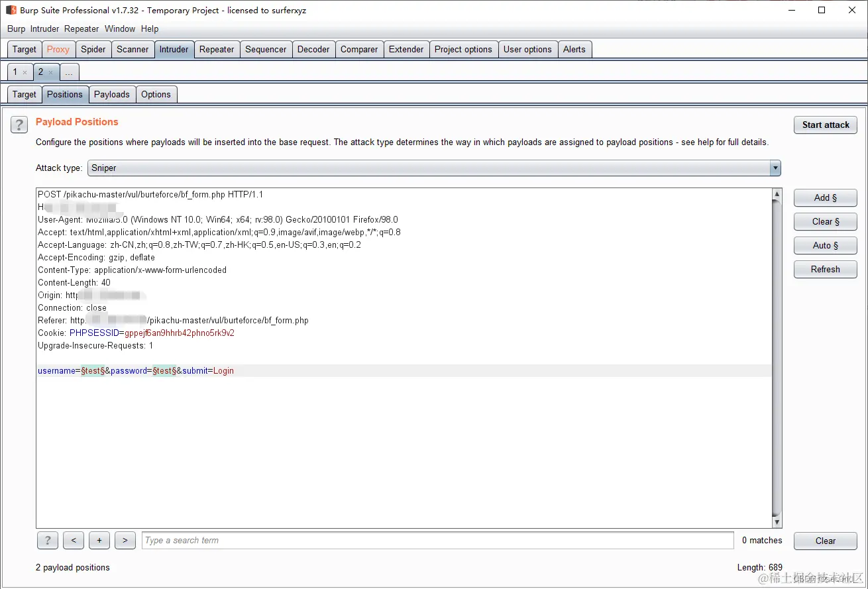The image size is (868, 589).
Task: Click the Auto § button
Action: [826, 245]
